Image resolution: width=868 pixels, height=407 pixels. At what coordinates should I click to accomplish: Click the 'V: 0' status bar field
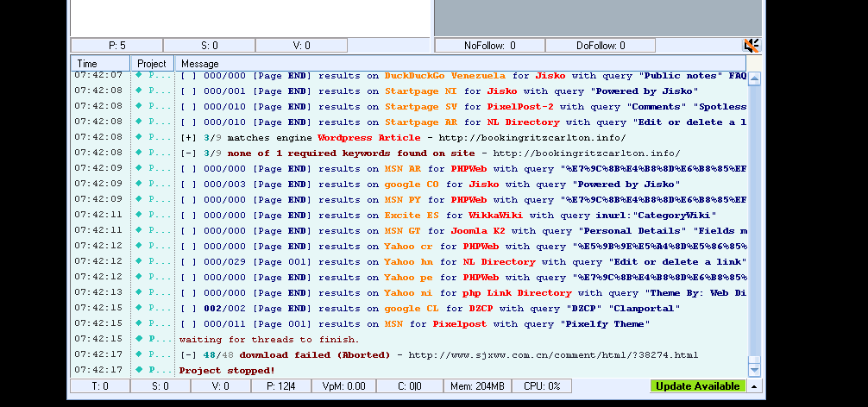pyautogui.click(x=221, y=386)
